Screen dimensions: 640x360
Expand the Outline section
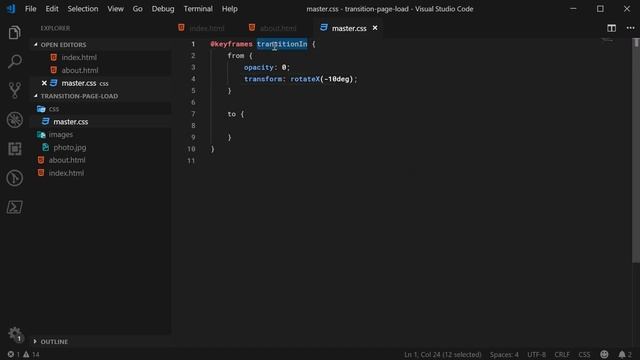54,341
